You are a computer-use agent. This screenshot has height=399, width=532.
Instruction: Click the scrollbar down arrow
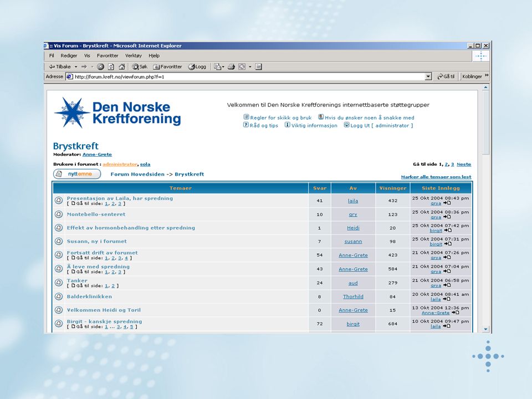click(x=485, y=329)
